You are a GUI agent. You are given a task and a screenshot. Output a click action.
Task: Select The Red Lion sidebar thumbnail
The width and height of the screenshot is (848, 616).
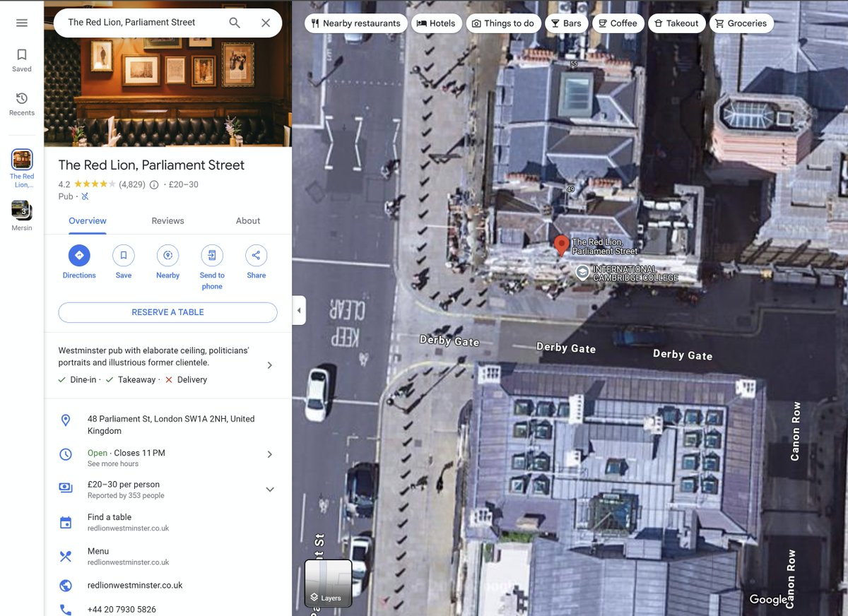[22, 160]
